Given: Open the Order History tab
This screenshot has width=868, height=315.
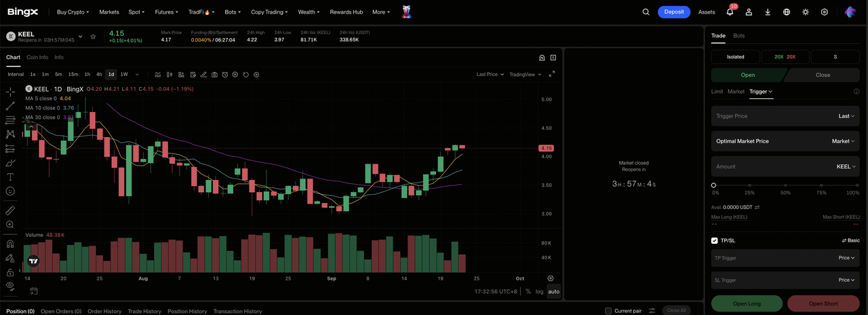Looking at the screenshot, I should [x=104, y=311].
